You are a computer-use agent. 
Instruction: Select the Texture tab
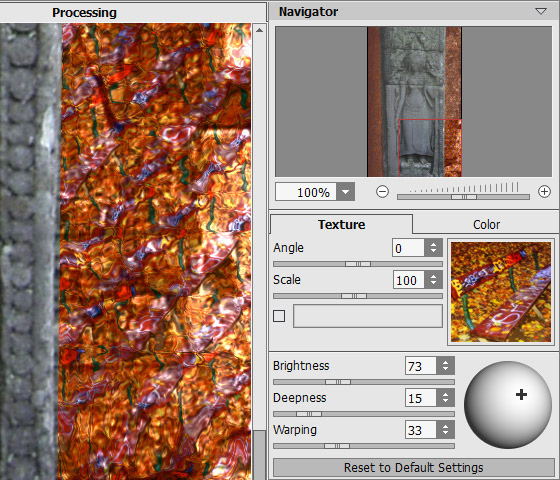click(341, 225)
